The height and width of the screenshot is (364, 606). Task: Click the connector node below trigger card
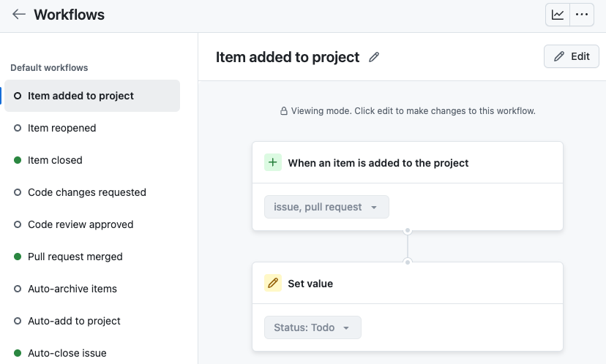click(408, 231)
